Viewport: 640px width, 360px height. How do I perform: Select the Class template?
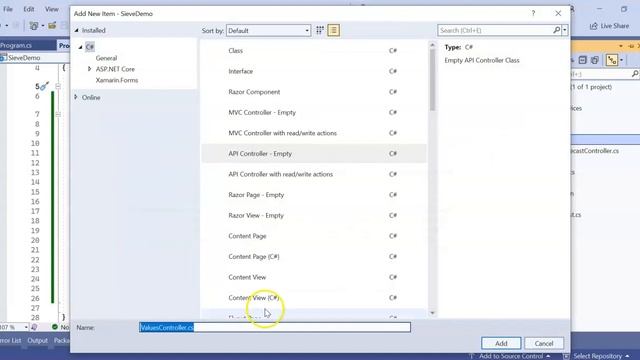click(314, 51)
